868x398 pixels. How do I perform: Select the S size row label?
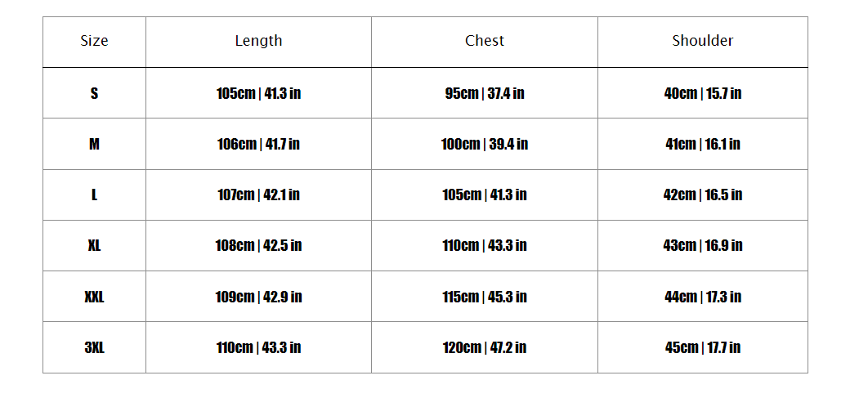(x=94, y=93)
